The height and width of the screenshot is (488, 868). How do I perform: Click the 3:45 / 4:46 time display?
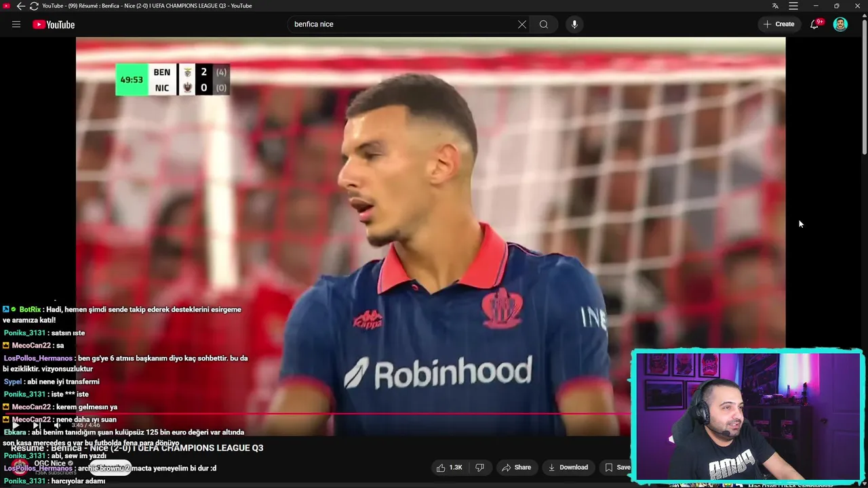(x=86, y=426)
